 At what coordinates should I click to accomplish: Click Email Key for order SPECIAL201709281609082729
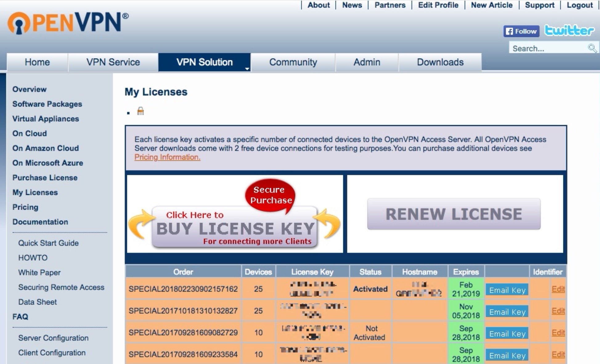point(507,334)
